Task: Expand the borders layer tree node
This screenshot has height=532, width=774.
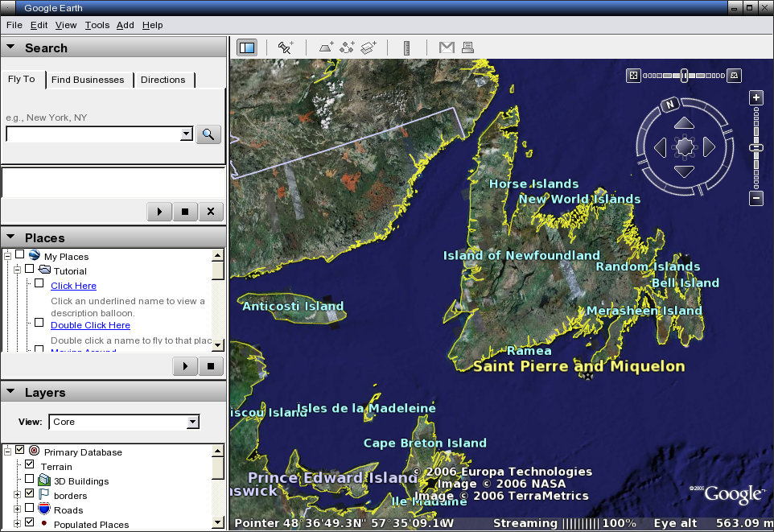Action: tap(17, 494)
